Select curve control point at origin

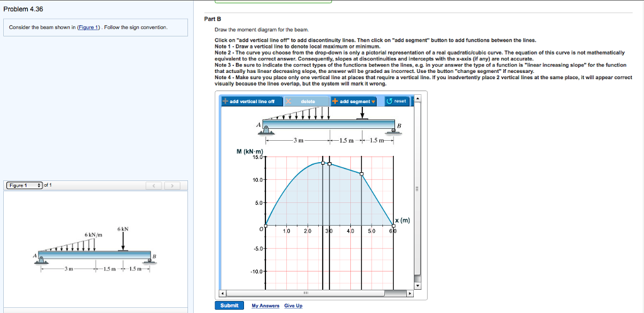(x=266, y=225)
